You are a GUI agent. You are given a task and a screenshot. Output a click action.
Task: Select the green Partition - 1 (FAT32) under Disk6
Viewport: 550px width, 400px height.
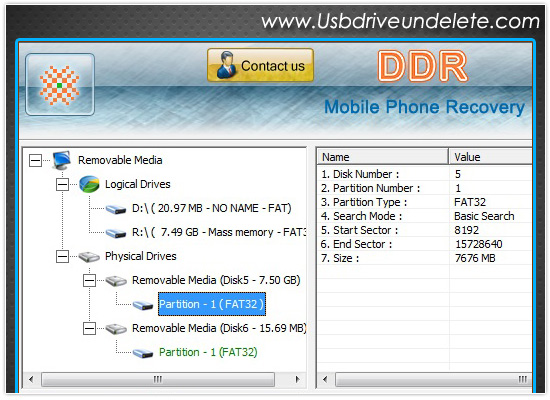pos(208,352)
